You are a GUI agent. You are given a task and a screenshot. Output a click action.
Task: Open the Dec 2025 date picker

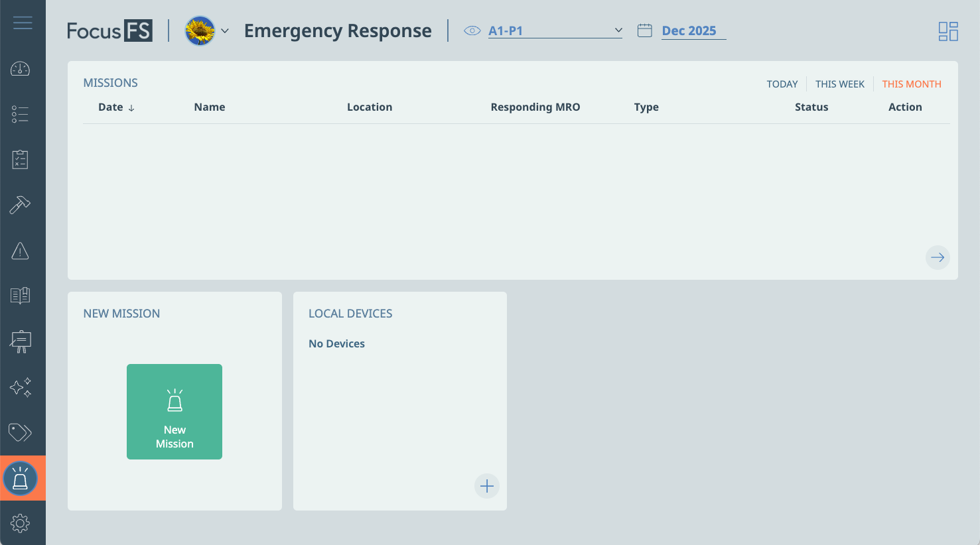tap(689, 31)
